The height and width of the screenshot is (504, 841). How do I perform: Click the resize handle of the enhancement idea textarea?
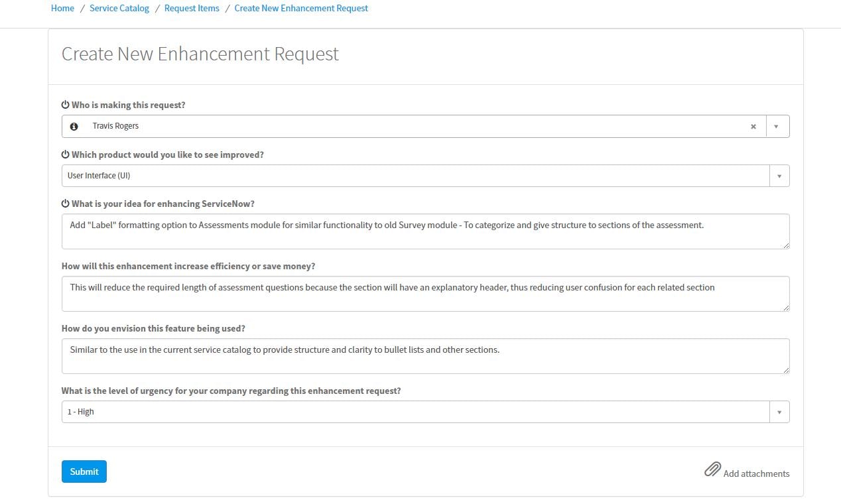pos(787,246)
